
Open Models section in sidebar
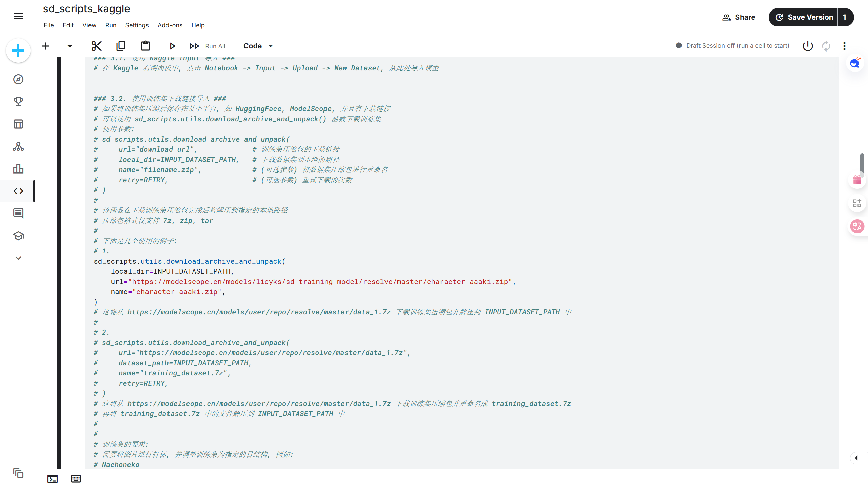point(18,146)
